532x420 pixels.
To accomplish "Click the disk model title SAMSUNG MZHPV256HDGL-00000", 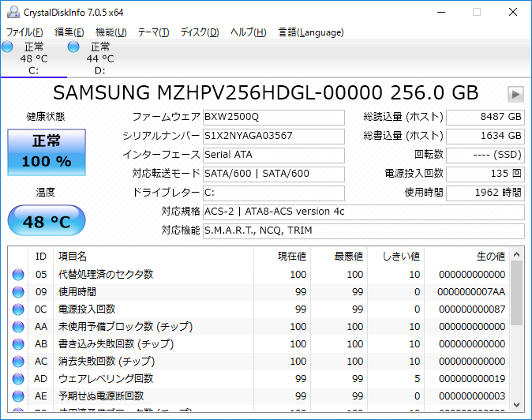I will (218, 93).
